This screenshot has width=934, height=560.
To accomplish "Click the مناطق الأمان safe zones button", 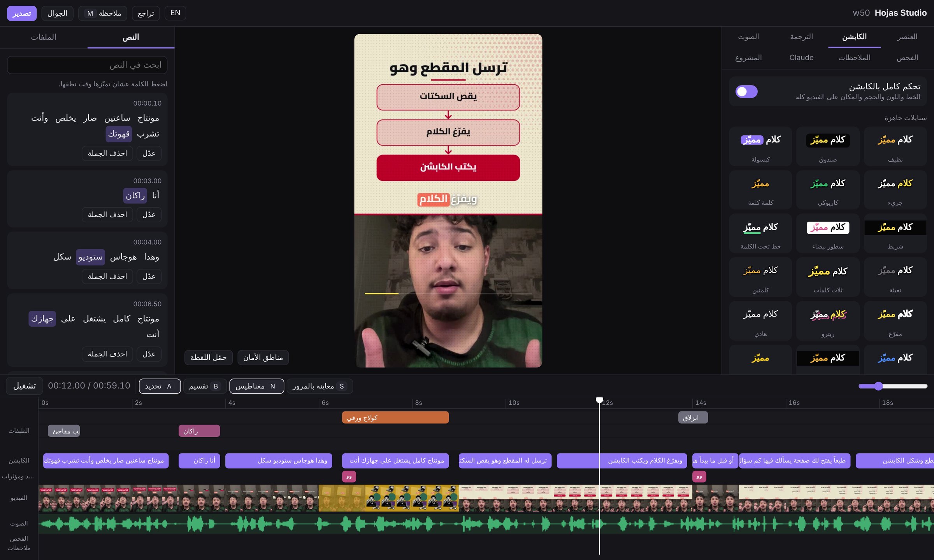I will [263, 357].
